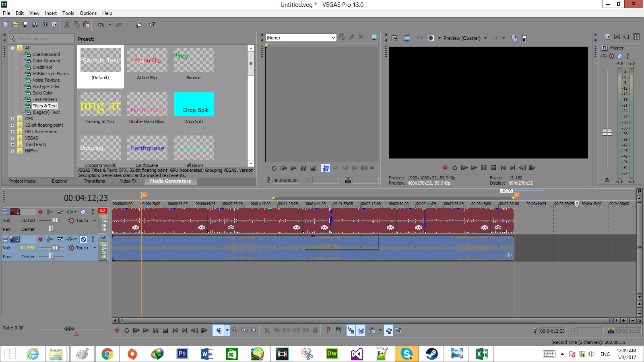Switch to the Transitions tab
This screenshot has height=362, width=644.
(x=94, y=181)
